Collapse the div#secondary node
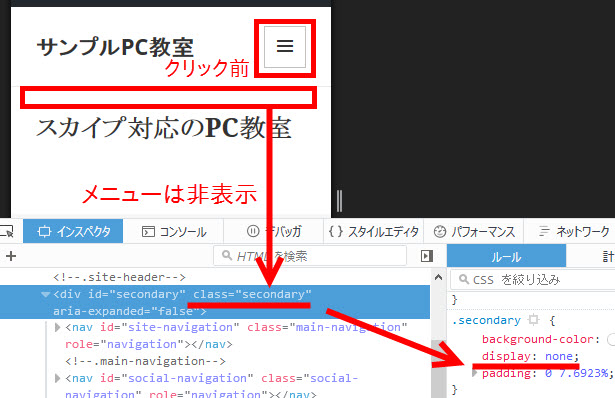The image size is (615, 398). pyautogui.click(x=46, y=294)
